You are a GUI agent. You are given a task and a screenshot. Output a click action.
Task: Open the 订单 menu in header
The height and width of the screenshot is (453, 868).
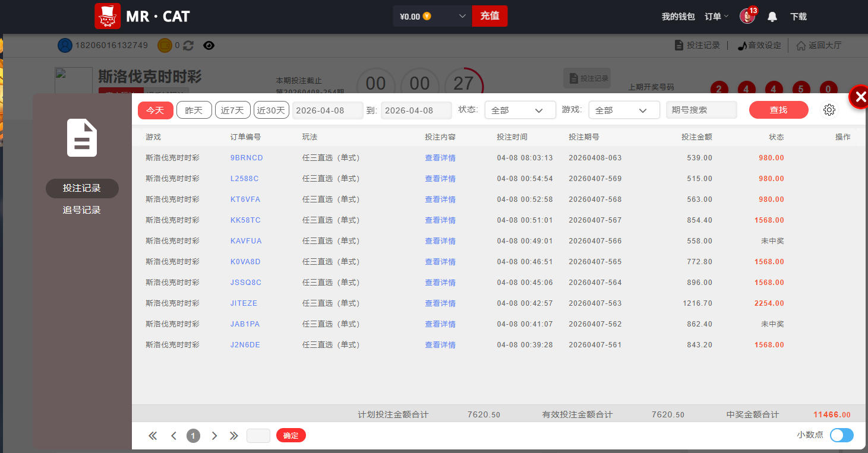click(716, 17)
